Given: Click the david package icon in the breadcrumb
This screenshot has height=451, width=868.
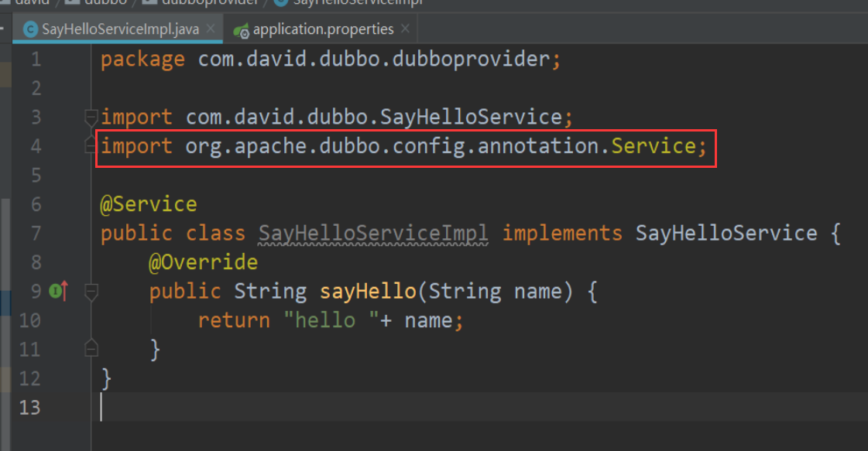Looking at the screenshot, I should pyautogui.click(x=6, y=2).
